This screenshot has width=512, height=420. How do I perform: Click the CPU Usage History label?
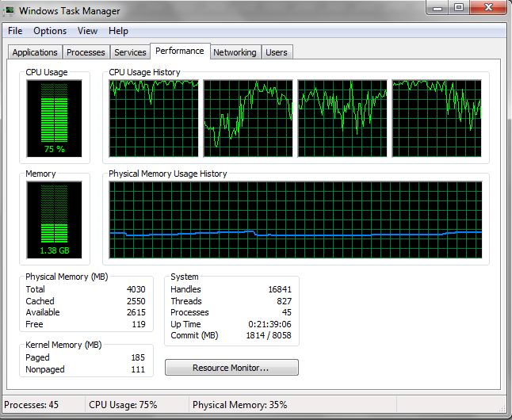click(x=144, y=72)
